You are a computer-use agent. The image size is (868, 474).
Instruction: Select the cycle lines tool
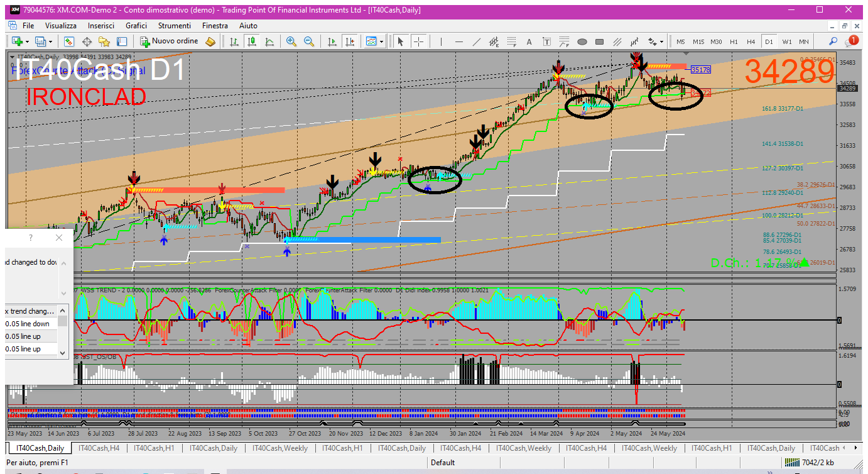634,41
